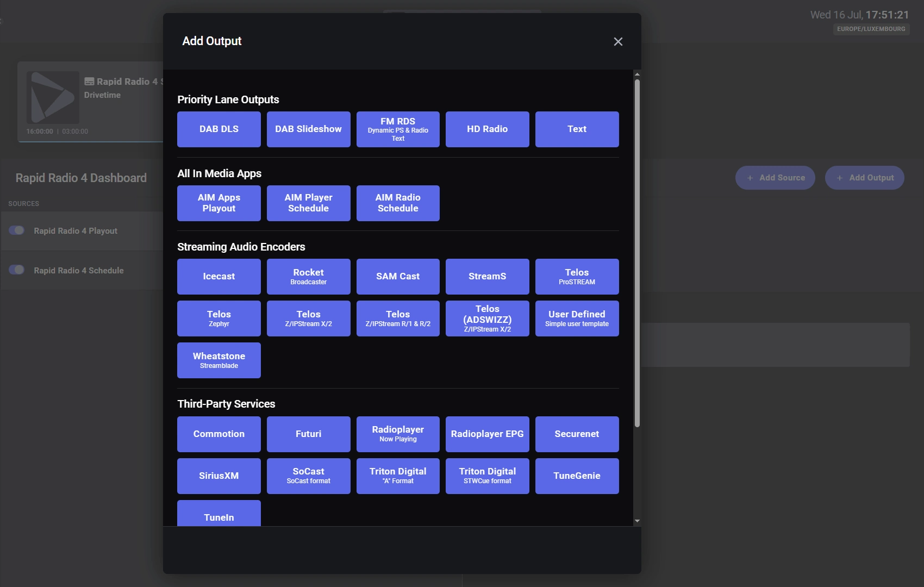924x587 pixels.
Task: Click Rapid Radio 4 Dashboard heading
Action: (81, 178)
